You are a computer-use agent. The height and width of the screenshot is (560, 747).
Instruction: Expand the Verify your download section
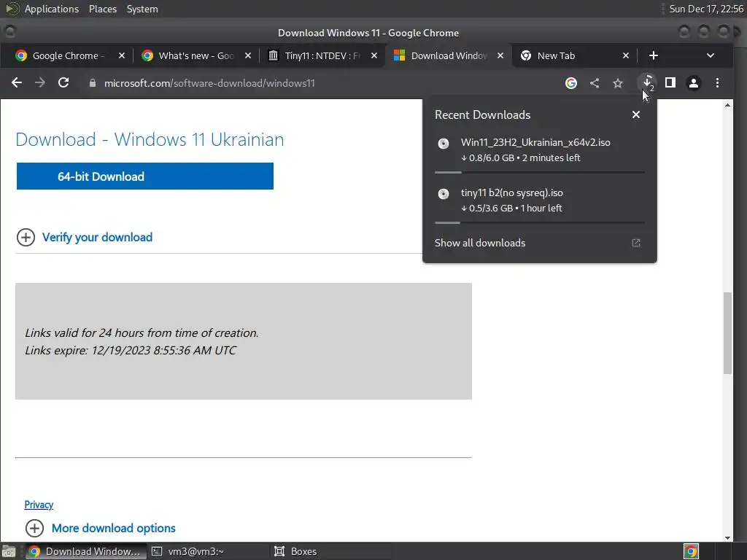click(x=26, y=237)
